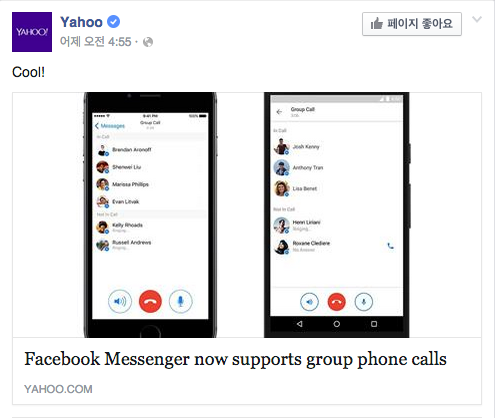Screen dimensions: 495x418
Task: Open the post timestamp 어제 오전 4:55
Action: coord(96,42)
